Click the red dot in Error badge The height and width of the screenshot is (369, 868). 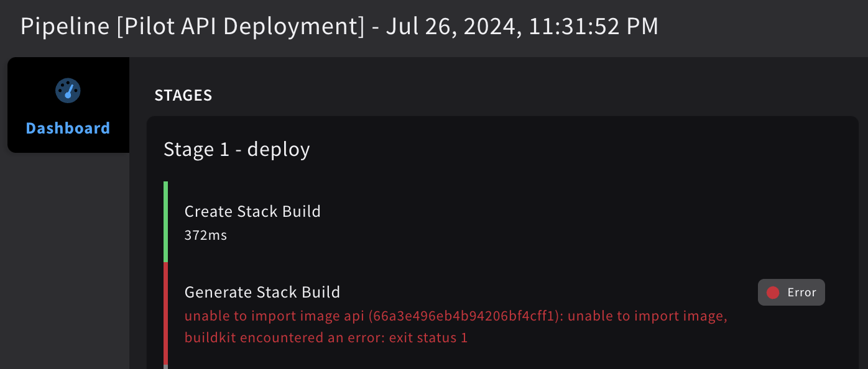coord(773,293)
